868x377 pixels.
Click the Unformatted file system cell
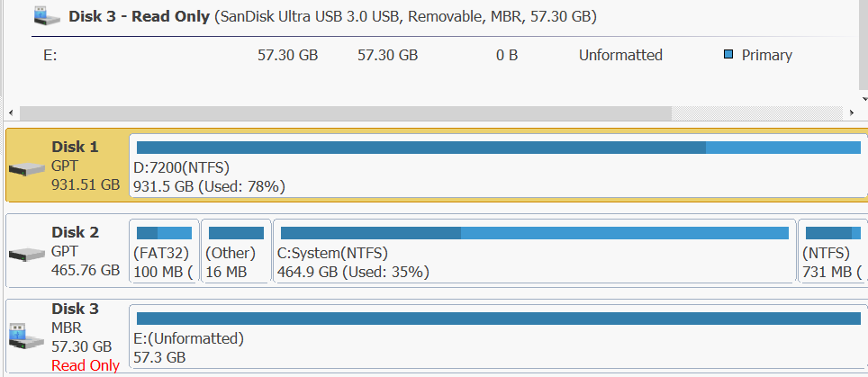pos(620,55)
